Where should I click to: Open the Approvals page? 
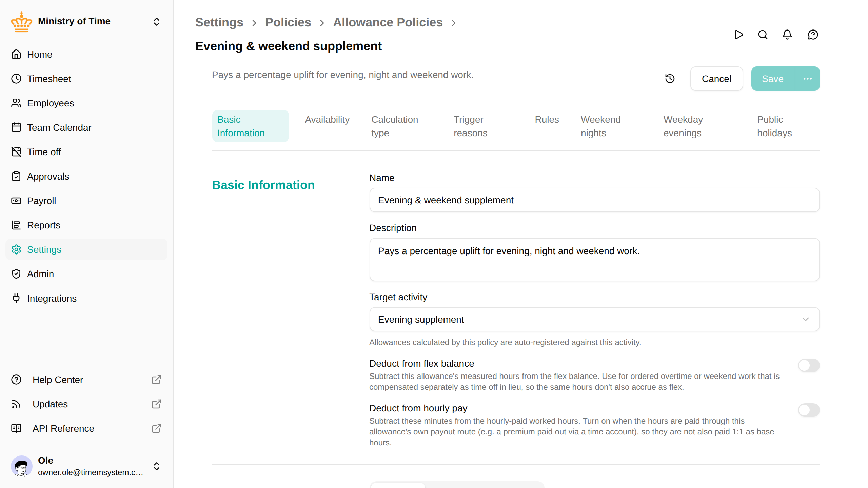[x=86, y=176]
